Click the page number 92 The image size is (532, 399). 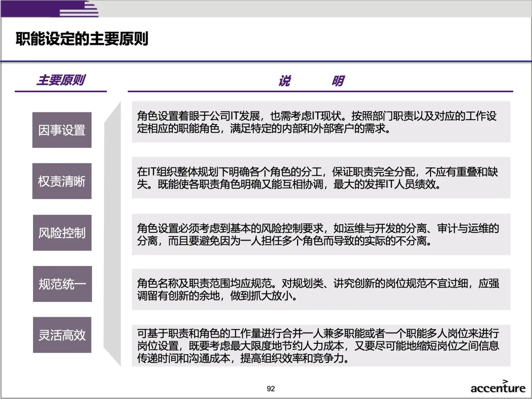[271, 389]
